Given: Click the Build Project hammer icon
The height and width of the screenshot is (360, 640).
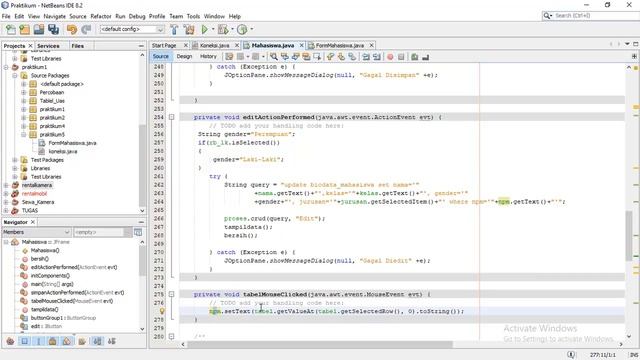Looking at the screenshot, I should tap(174, 29).
